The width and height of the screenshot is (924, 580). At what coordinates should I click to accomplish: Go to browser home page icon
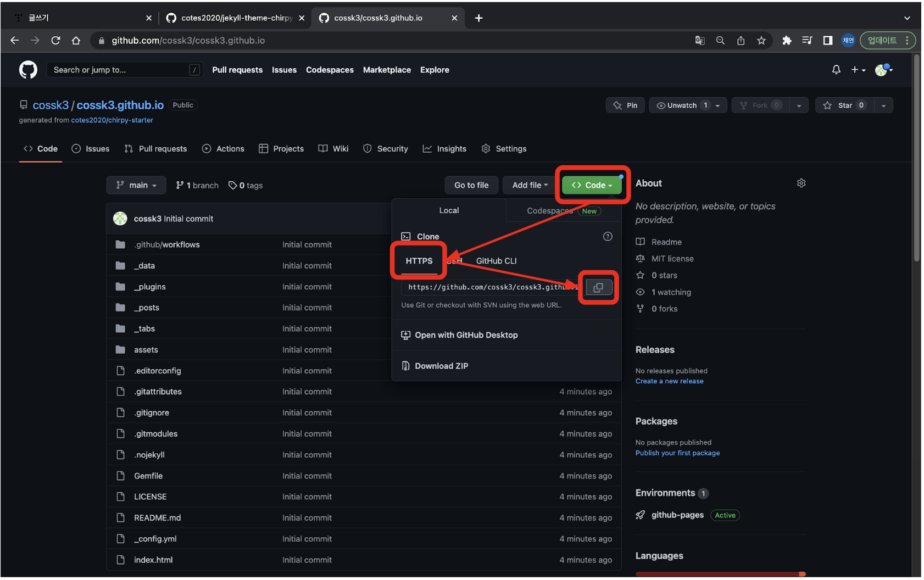[x=76, y=40]
